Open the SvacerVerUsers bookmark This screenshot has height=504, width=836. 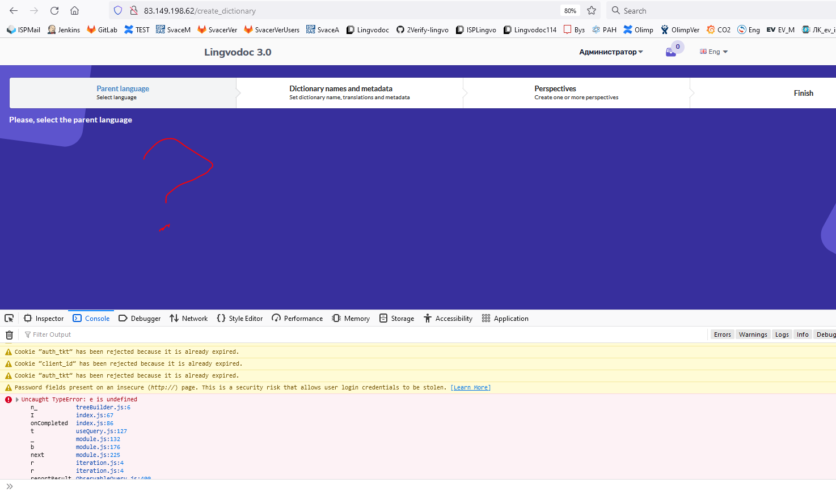272,30
